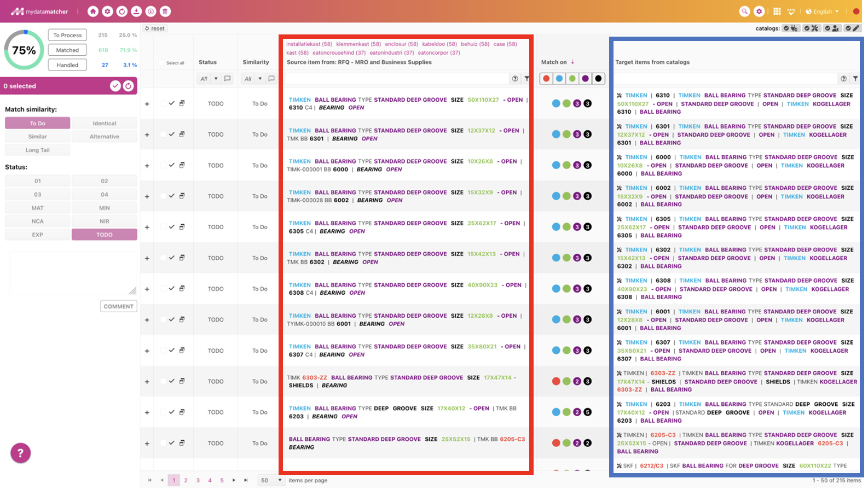Filter by Alternative match similarity

[104, 136]
